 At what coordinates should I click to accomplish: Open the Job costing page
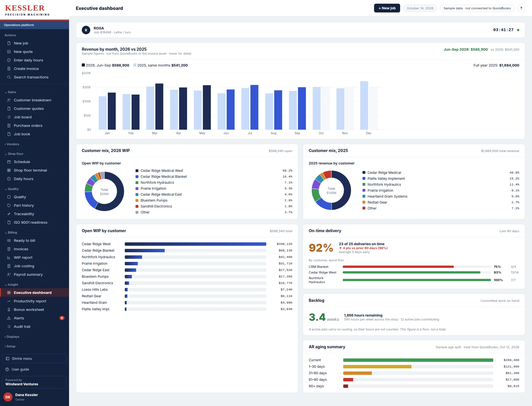[35, 266]
